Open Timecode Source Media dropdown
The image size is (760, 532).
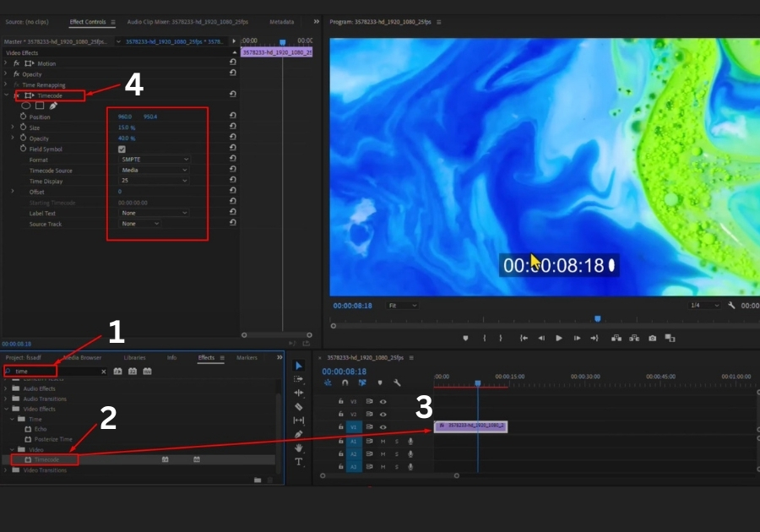154,170
